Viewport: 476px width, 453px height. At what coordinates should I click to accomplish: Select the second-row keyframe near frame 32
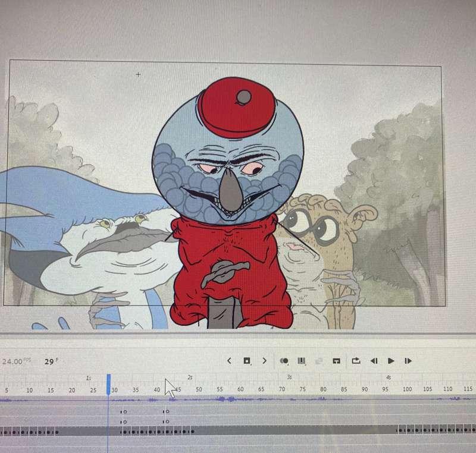click(x=124, y=421)
